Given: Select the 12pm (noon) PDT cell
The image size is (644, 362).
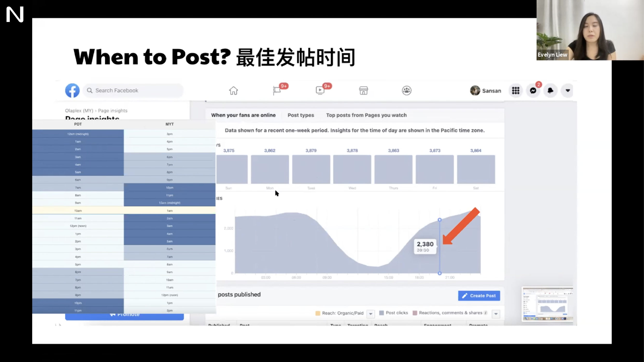Looking at the screenshot, I should (x=78, y=226).
